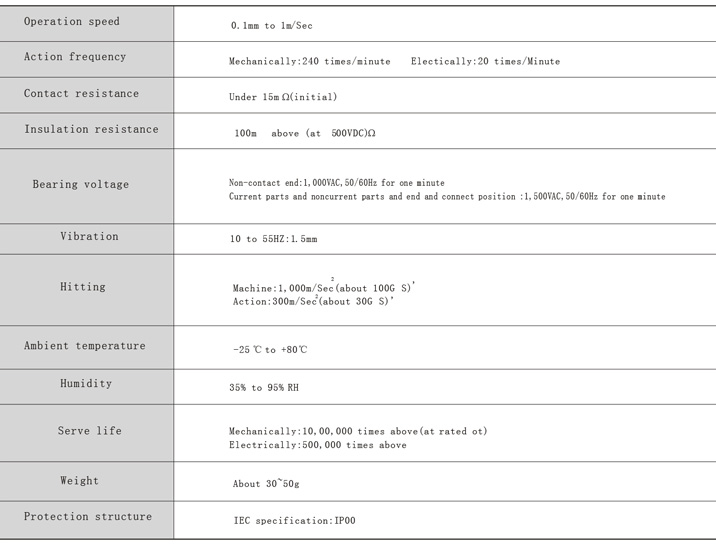Select the 10 to 55HZ:1.5mm value

point(273,239)
